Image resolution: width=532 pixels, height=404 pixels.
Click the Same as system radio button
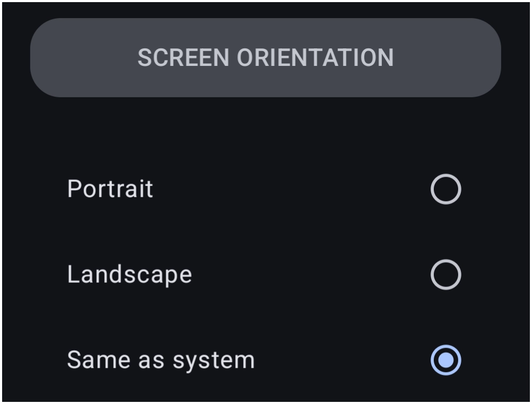(x=445, y=360)
